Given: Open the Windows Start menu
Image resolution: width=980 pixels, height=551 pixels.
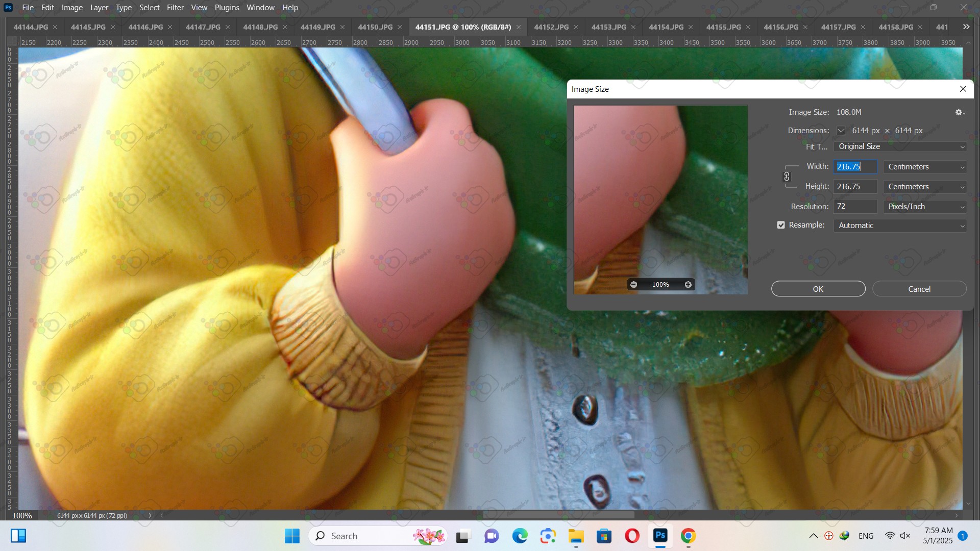Looking at the screenshot, I should coord(292,536).
